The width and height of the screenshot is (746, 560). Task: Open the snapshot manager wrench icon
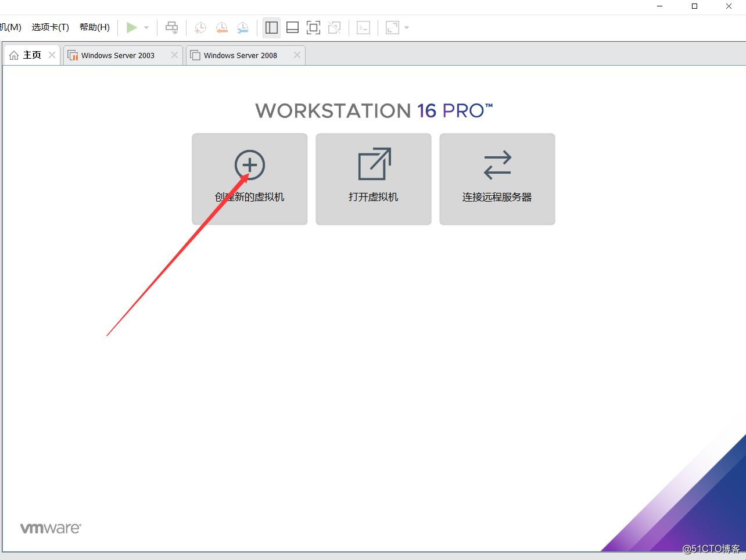point(243,27)
